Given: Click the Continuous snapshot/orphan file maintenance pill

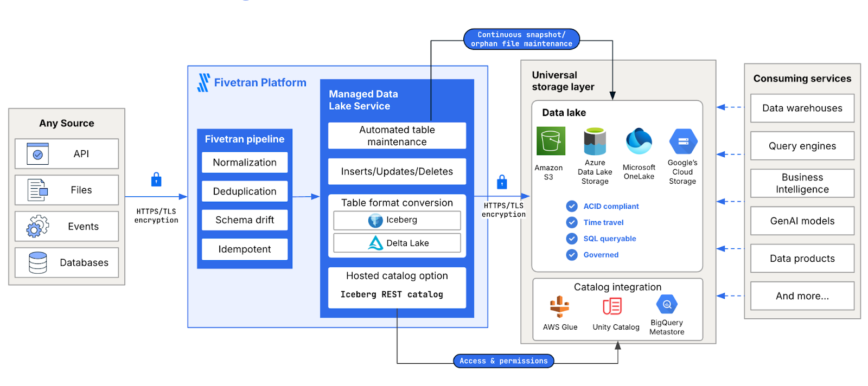Looking at the screenshot, I should pos(521,39).
